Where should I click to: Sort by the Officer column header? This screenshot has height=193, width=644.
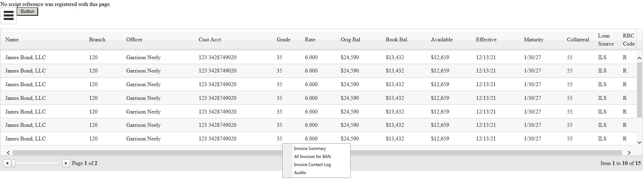coord(134,40)
